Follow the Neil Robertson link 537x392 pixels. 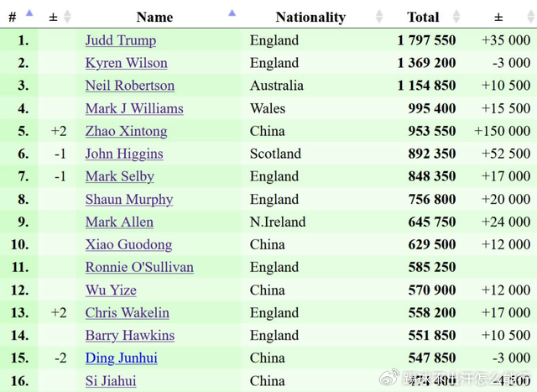[x=129, y=86]
